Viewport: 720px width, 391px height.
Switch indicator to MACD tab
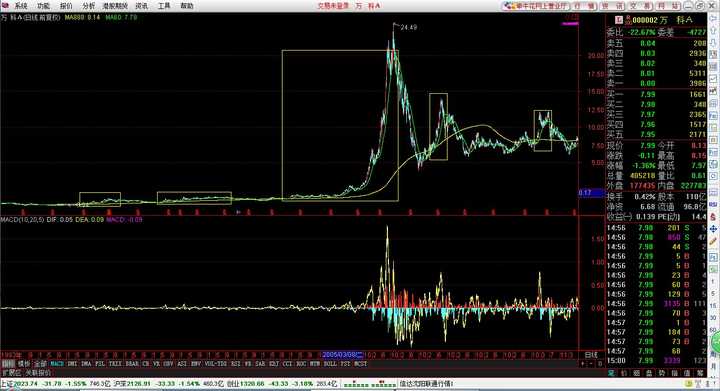(56, 363)
